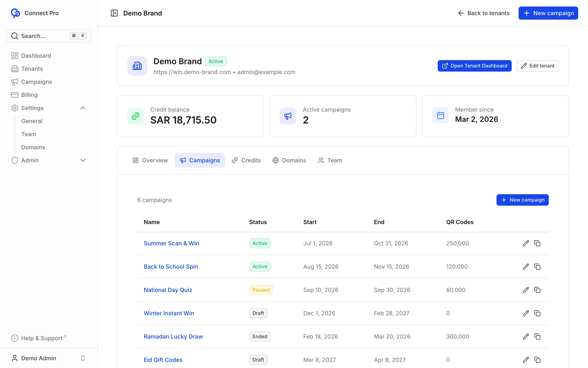The image size is (588, 368).
Task: Duplicate the Winter Instant Win campaign
Action: tap(537, 313)
